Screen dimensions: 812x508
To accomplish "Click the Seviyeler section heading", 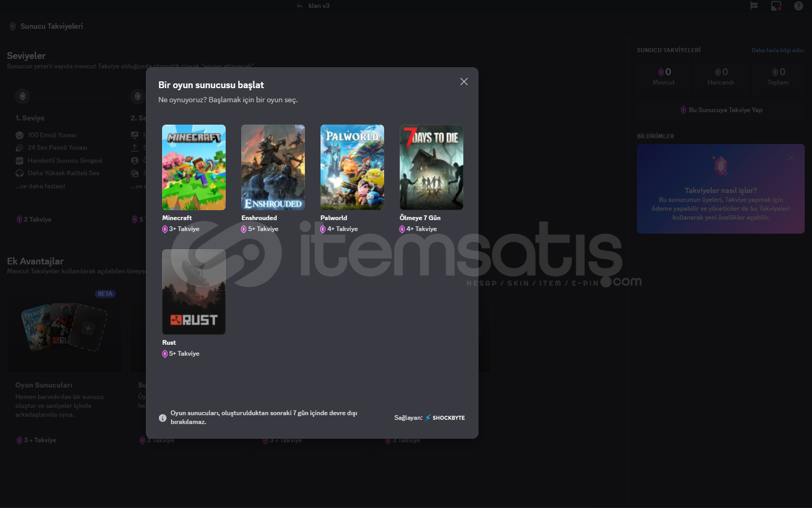I will [x=26, y=56].
